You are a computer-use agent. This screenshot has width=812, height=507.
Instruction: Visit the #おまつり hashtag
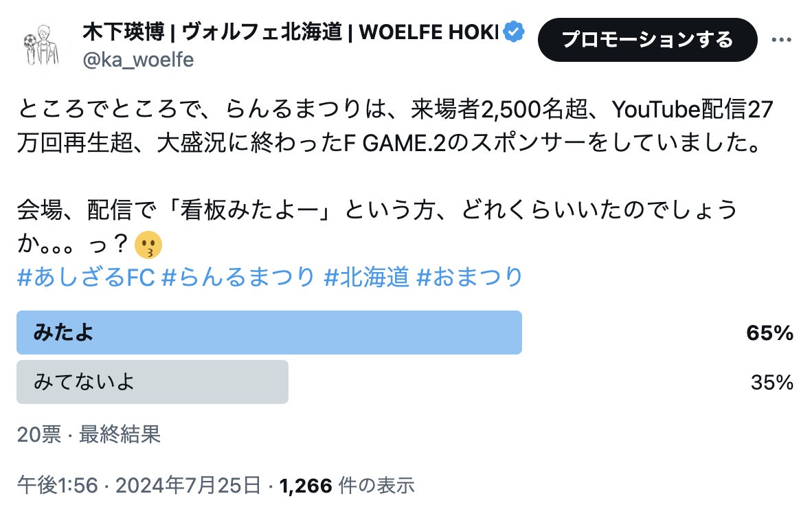pos(470,277)
